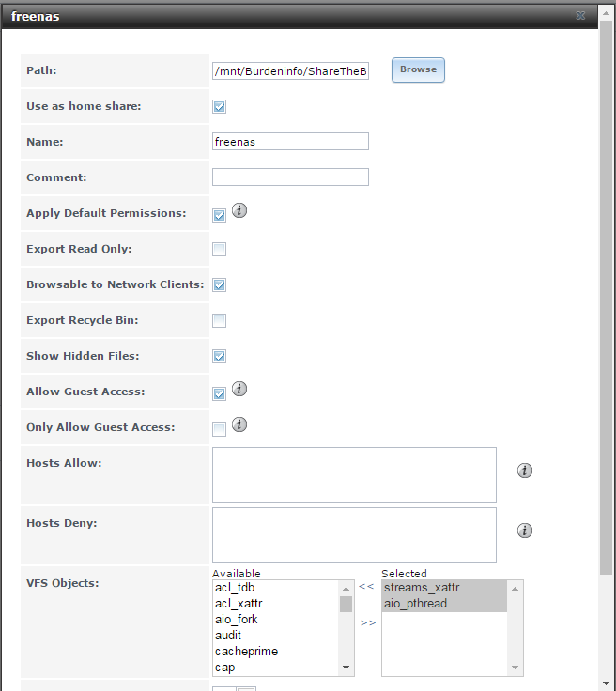Screen dimensions: 616x691
Task: Show help icon for Allow Guest Access
Action: tap(239, 389)
